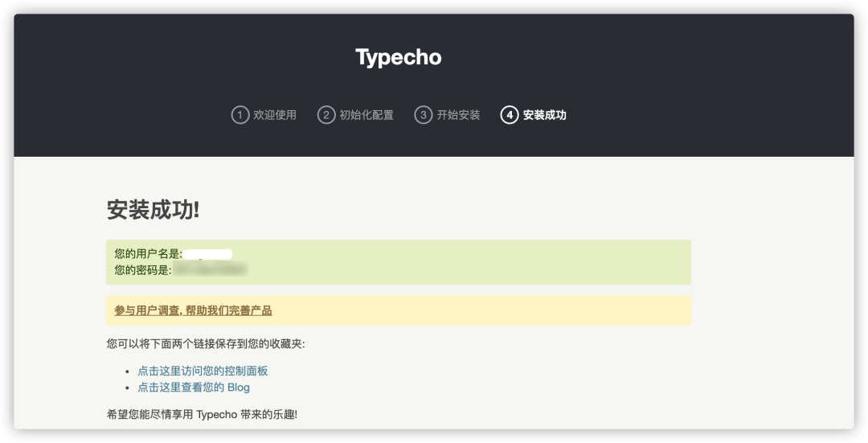
Task: Click the 初始化配置 step label
Action: pyautogui.click(x=366, y=115)
